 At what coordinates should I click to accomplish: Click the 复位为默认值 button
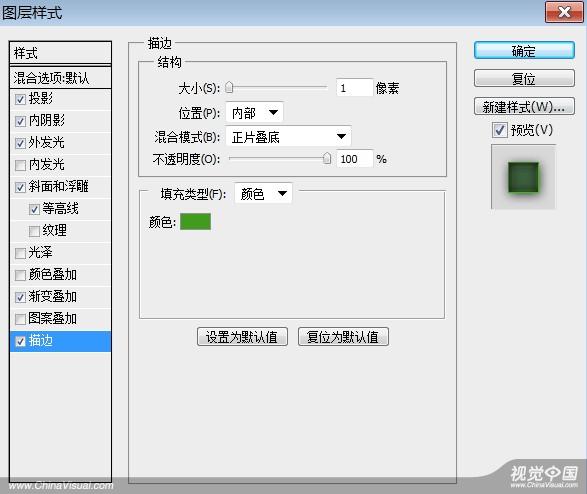pos(343,337)
